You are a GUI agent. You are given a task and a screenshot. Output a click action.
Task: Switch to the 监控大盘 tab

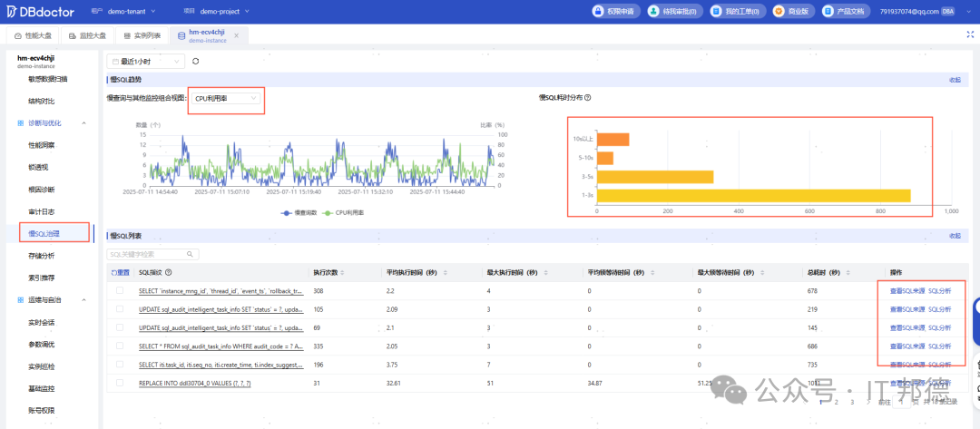[87, 35]
